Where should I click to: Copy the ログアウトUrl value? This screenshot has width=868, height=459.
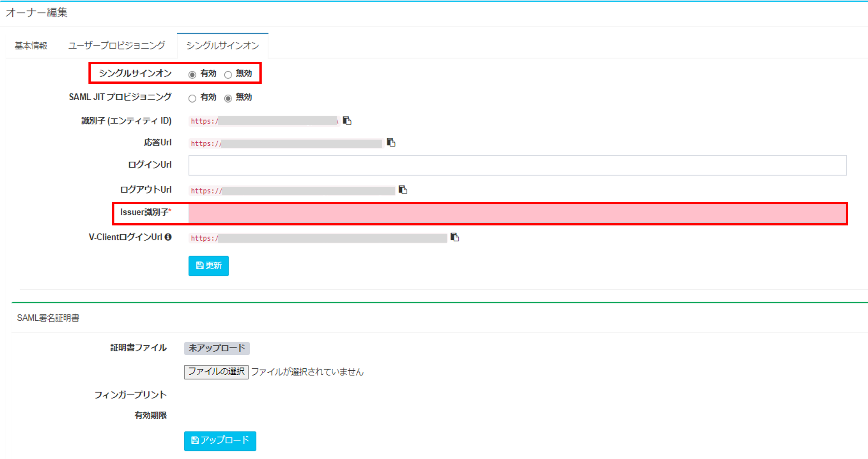click(403, 190)
